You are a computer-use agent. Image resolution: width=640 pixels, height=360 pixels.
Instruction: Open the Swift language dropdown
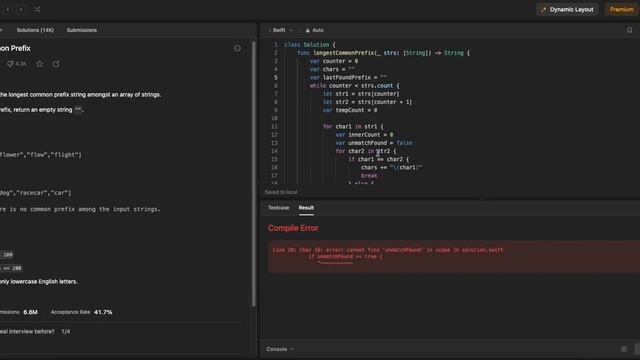tap(281, 30)
